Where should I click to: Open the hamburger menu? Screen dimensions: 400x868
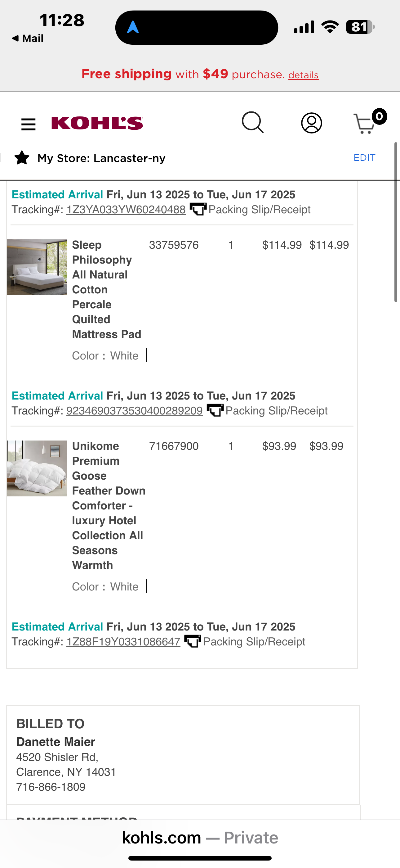28,124
